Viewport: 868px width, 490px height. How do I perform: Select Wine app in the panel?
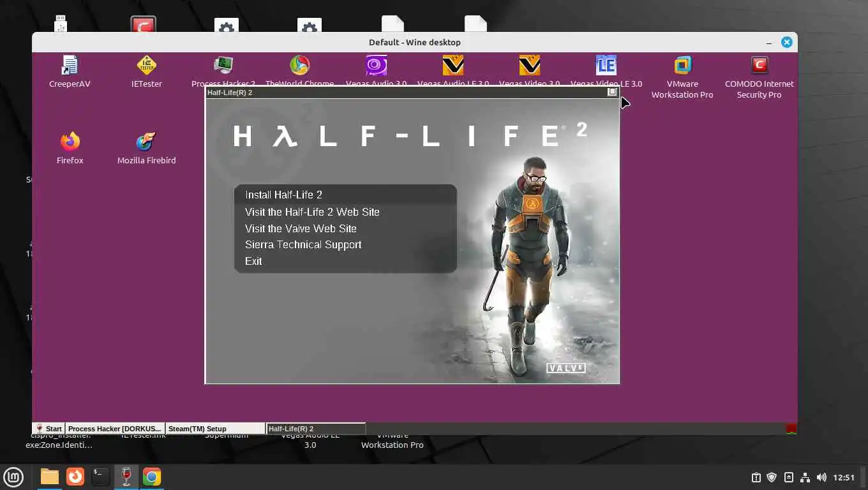click(x=126, y=477)
